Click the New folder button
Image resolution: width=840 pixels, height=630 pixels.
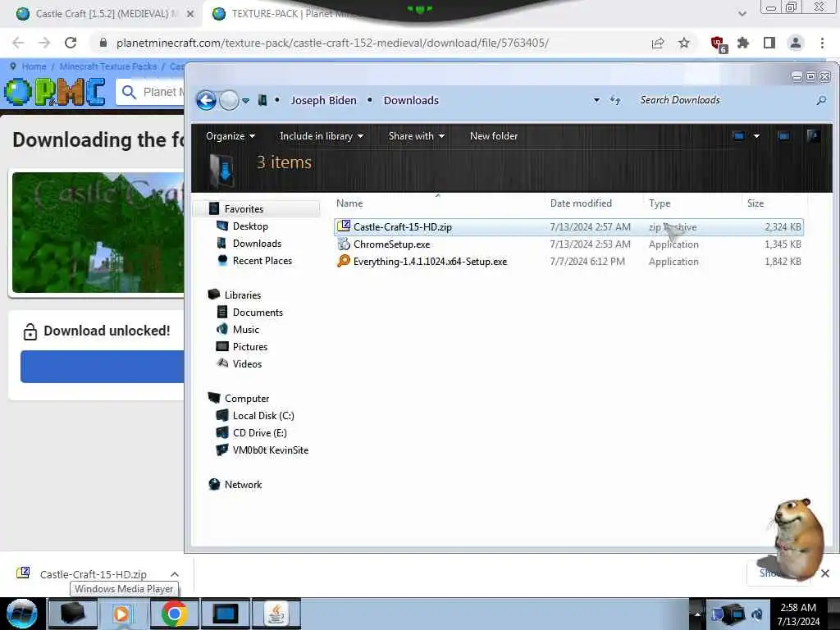click(493, 136)
